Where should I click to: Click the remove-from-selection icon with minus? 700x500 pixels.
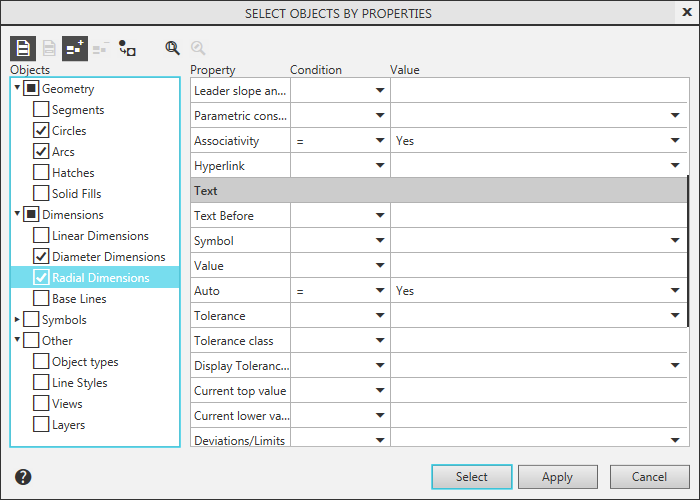101,47
